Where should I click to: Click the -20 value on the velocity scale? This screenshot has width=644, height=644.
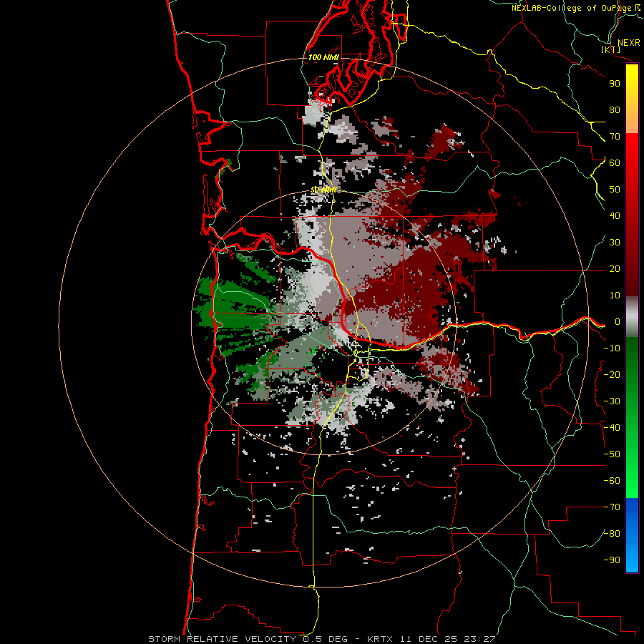[612, 375]
